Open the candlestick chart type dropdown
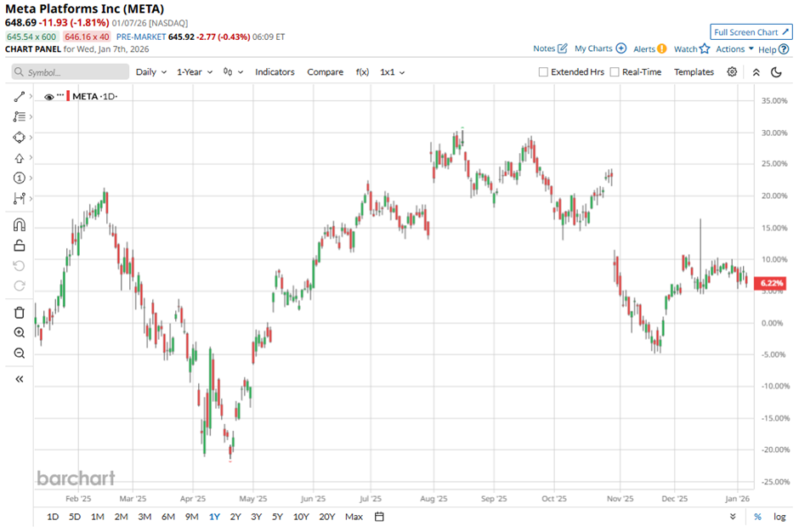This screenshot has height=532, width=799. click(x=233, y=72)
